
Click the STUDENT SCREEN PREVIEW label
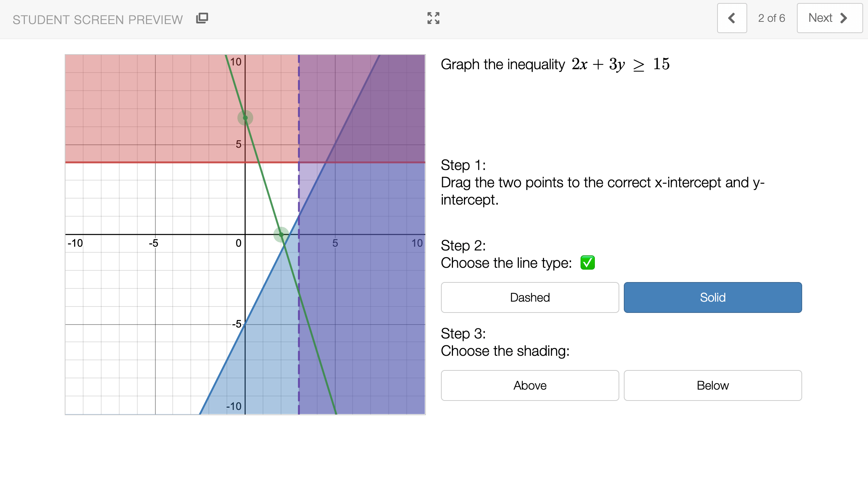pos(98,20)
